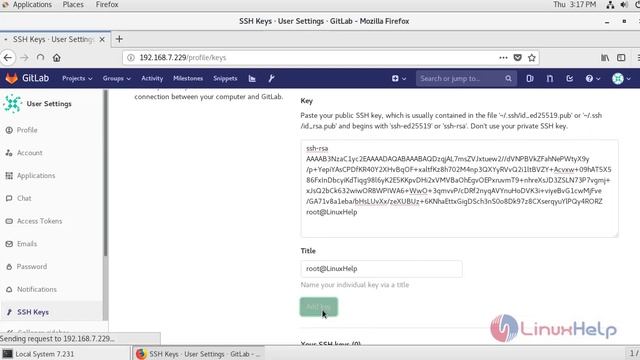Go to Activity in the GitLab navbar
The image size is (640, 360).
(x=152, y=78)
